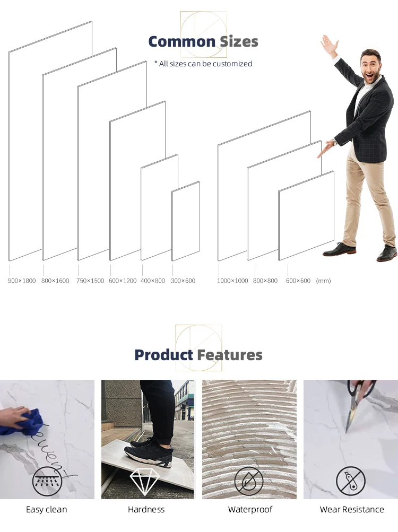Click the All sizes can be customized note
Viewport: 398px width, 532px height.
(x=203, y=64)
